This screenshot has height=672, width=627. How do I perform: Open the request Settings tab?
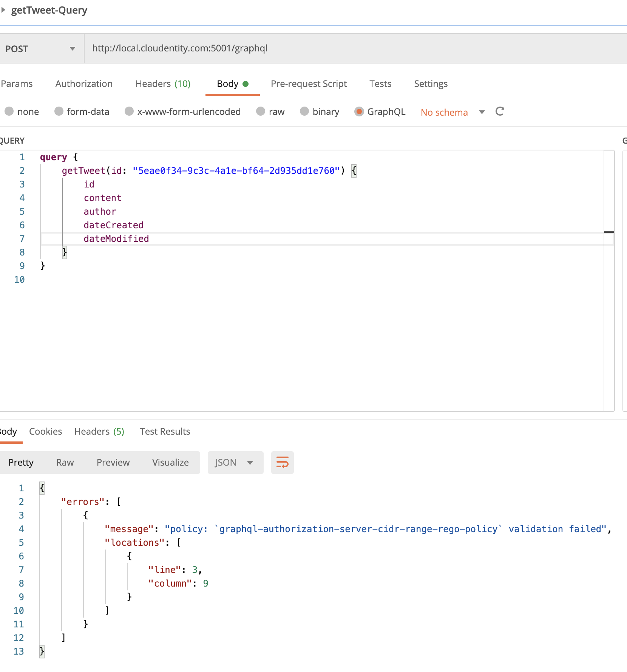pos(431,84)
